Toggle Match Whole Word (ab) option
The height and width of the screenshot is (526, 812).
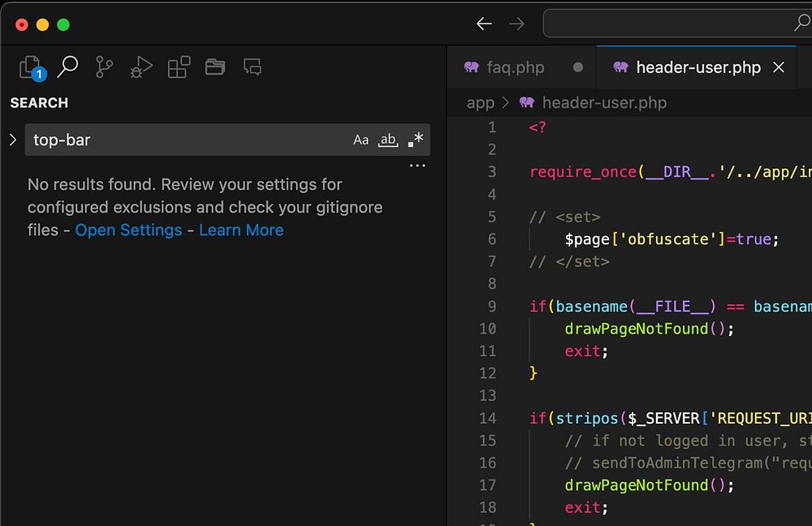pyautogui.click(x=388, y=140)
